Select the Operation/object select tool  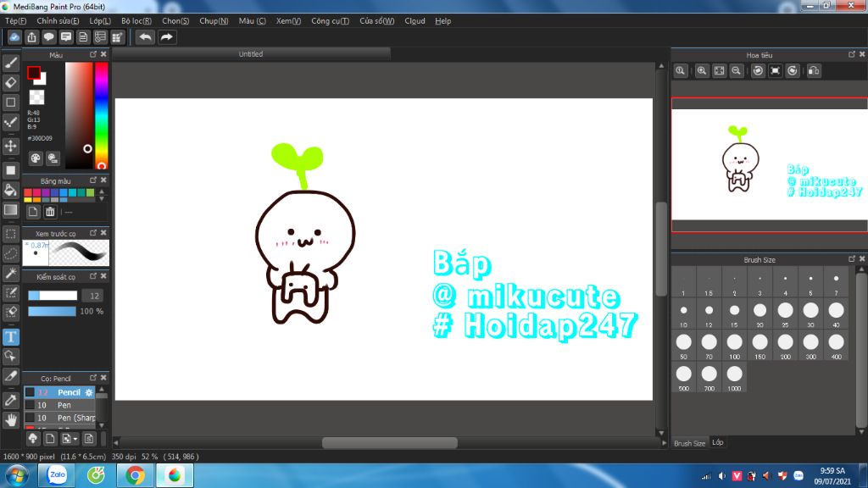[10, 357]
